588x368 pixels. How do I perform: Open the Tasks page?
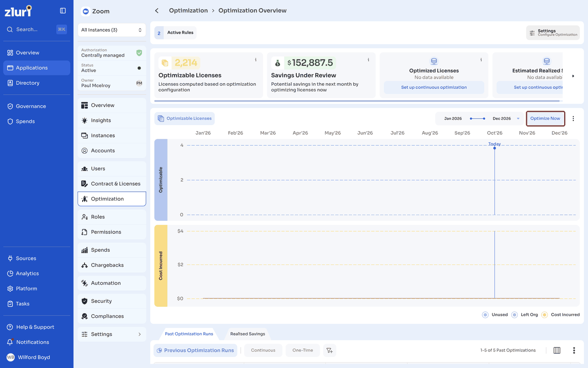pyautogui.click(x=37, y=304)
